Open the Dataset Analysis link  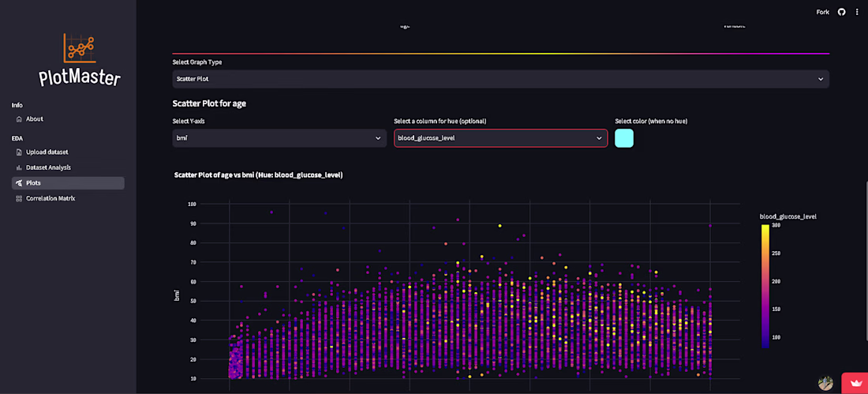48,167
